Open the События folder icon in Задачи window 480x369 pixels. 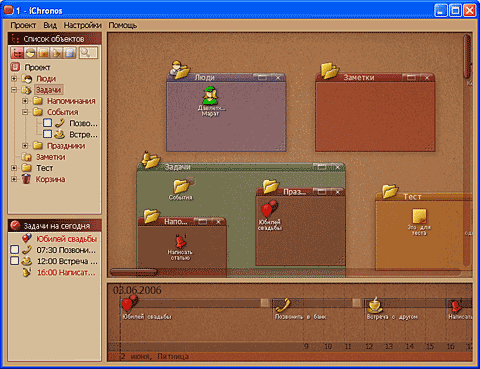[x=182, y=185]
